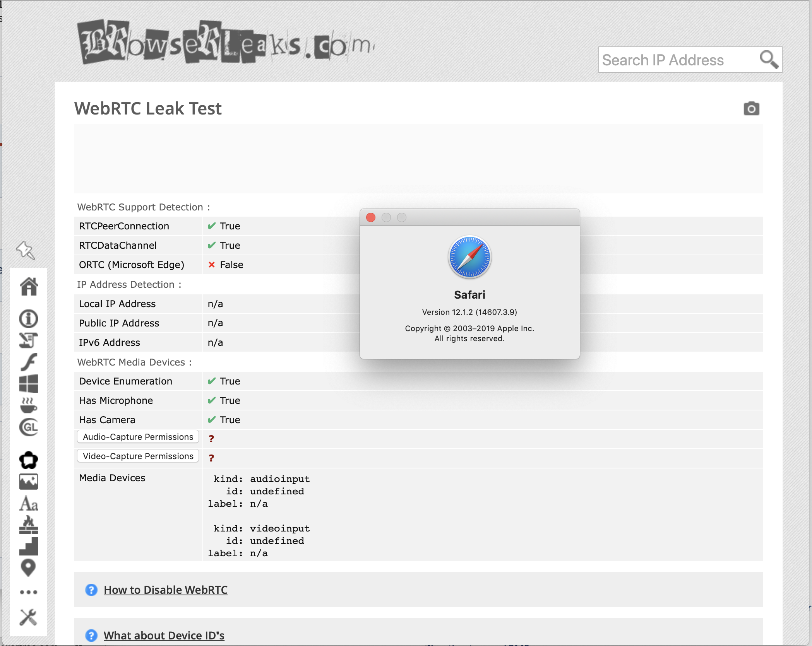Click the camera screenshot icon
The image size is (812, 646).
[x=751, y=109]
